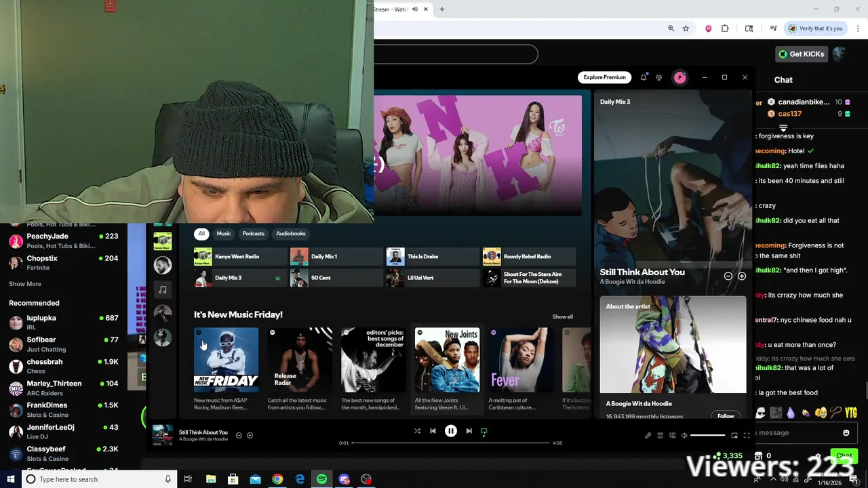Add playing song to library in player bar
Viewport: 868px width, 488px height.
pos(250,435)
